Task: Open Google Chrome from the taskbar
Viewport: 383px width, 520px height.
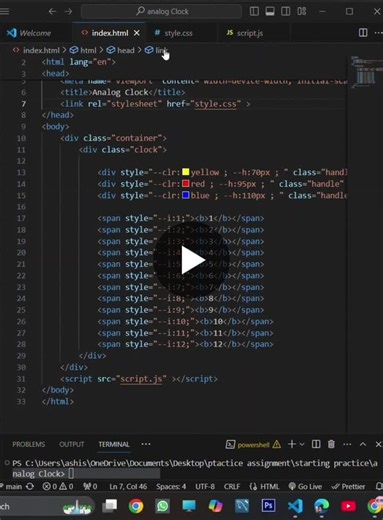Action: point(136,506)
